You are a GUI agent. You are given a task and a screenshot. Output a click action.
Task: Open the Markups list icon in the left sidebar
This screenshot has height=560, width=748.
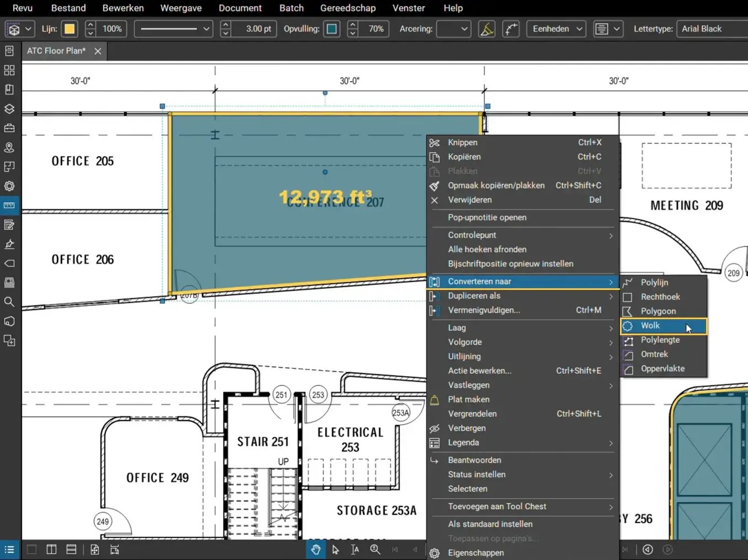(x=9, y=225)
